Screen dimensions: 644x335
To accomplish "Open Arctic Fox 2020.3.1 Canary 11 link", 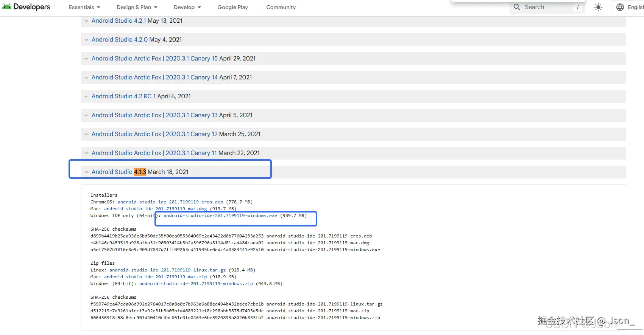I will [154, 153].
